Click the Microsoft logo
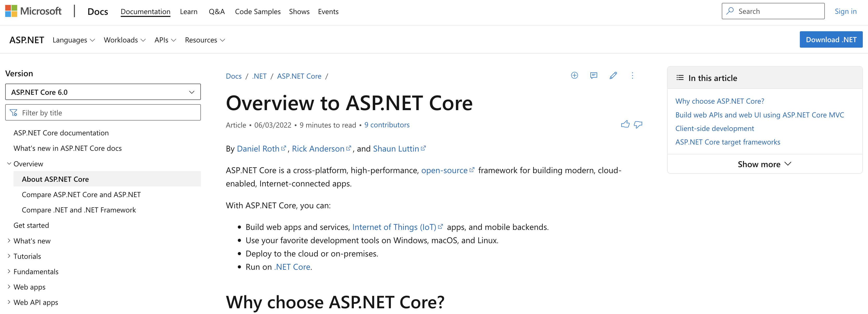Screen dimensions: 868x314 tap(33, 11)
